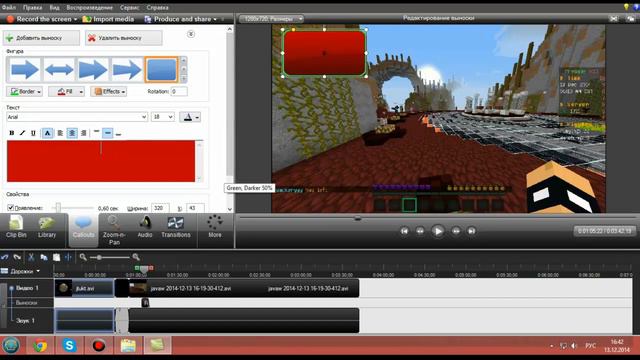
Task: Open the Border dropdown
Action: coord(25,91)
